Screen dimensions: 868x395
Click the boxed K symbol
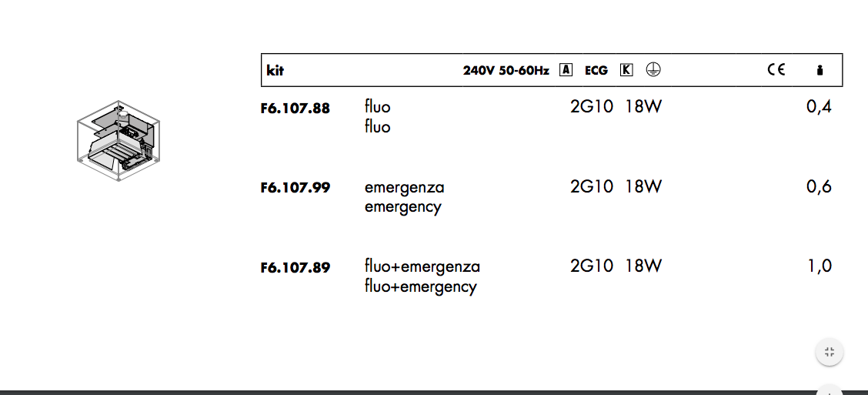tap(626, 70)
